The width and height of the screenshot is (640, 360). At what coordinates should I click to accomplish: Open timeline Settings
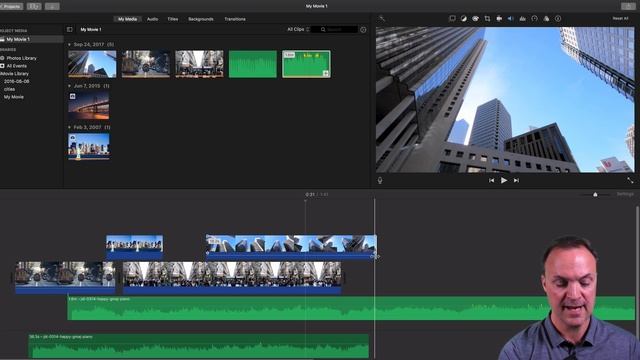(625, 194)
